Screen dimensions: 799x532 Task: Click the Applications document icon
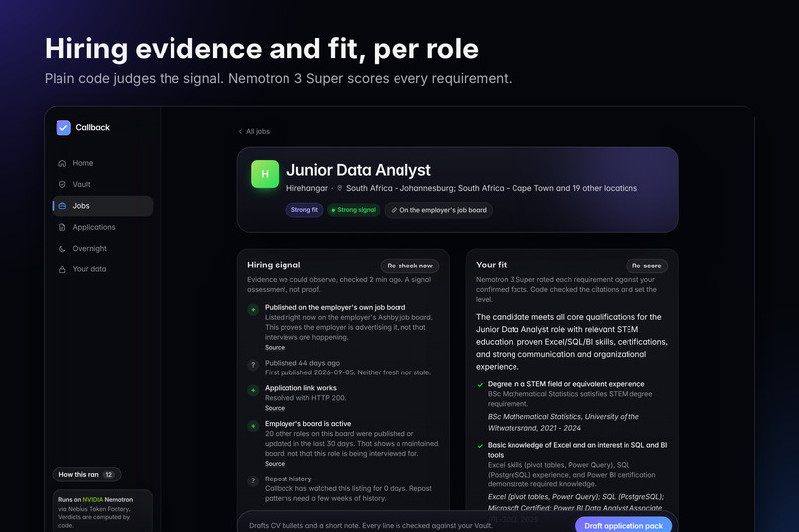coord(62,228)
